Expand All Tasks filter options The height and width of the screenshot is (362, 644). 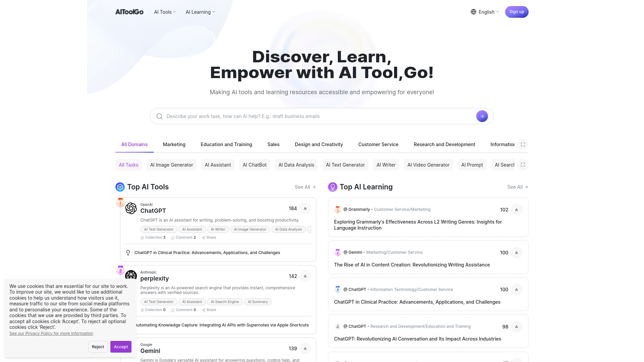(523, 165)
